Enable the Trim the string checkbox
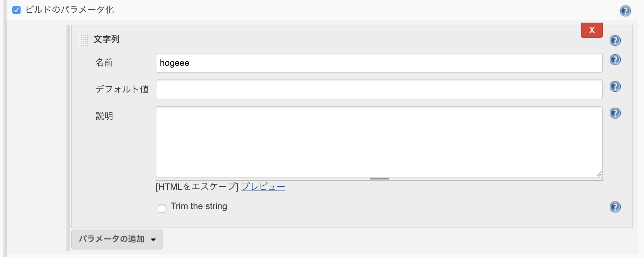 coord(162,208)
